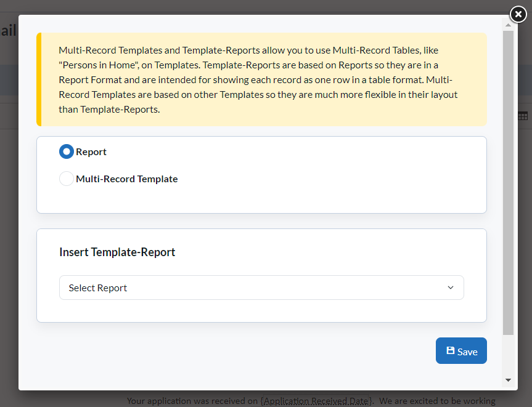The width and height of the screenshot is (532, 407).
Task: Click the dialog scrollbar up arrow
Action: 508,25
